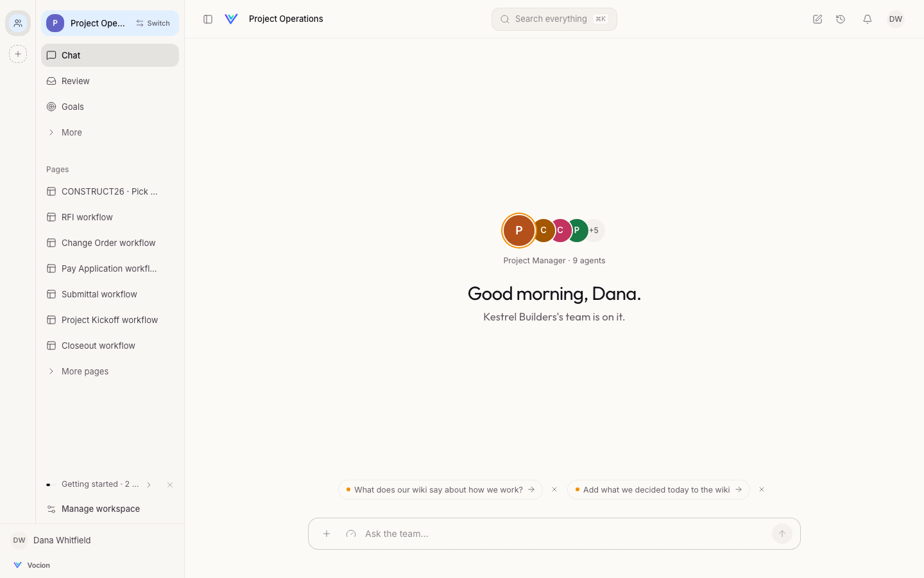Click Dana Whitfield profile at bottom

pyautogui.click(x=51, y=540)
